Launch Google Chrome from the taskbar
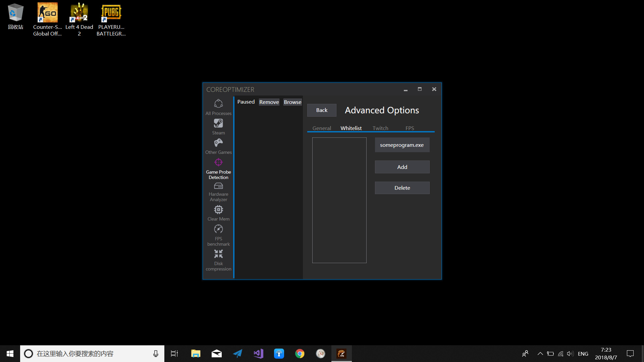Viewport: 644px width, 362px height. click(300, 353)
